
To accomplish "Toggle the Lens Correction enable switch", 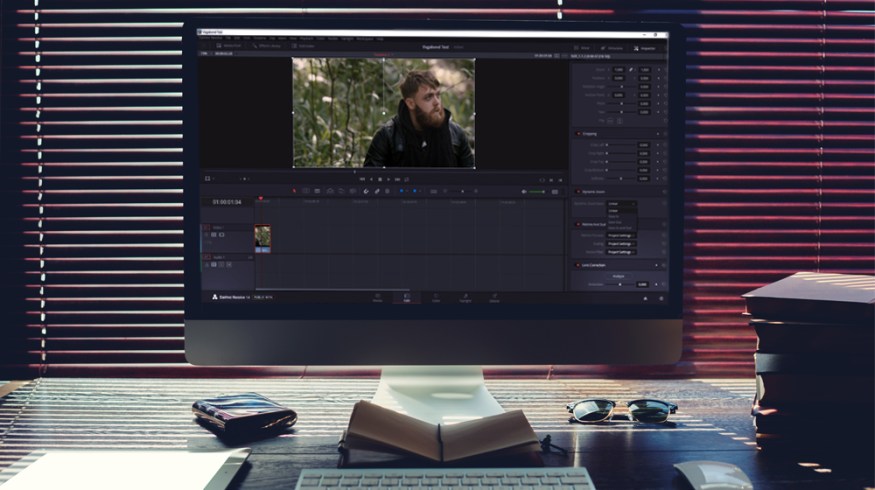I will [578, 265].
